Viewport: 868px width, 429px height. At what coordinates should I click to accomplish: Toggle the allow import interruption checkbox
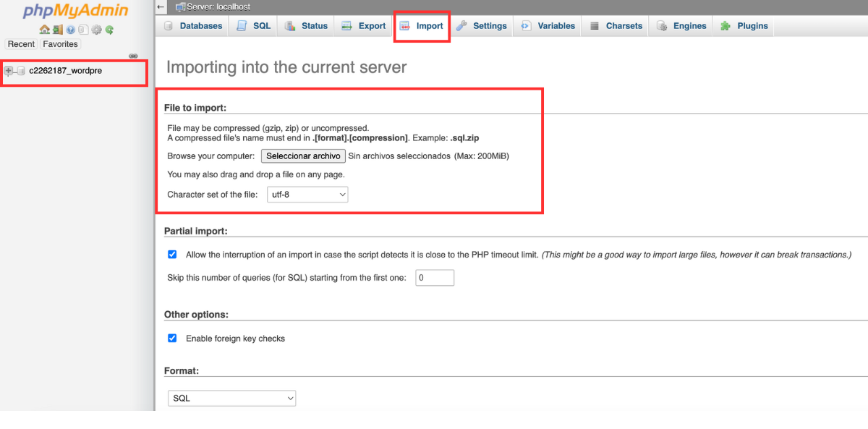172,255
